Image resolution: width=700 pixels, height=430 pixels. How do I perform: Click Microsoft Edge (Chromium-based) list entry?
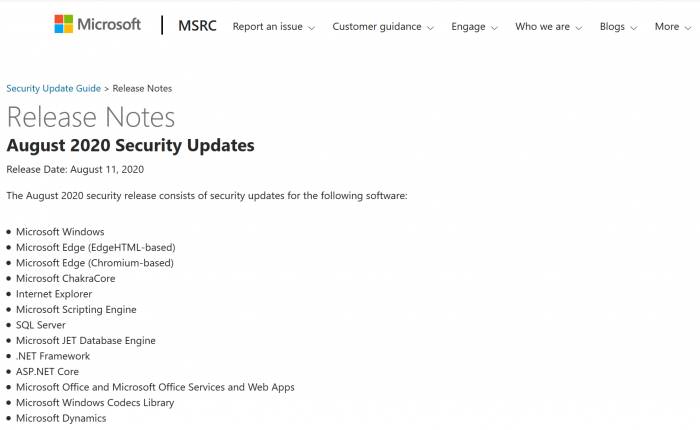point(95,263)
